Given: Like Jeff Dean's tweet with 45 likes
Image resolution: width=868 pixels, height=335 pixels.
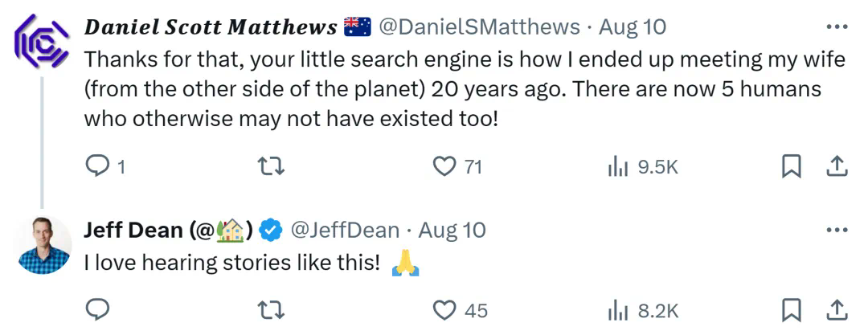Looking at the screenshot, I should 444,309.
